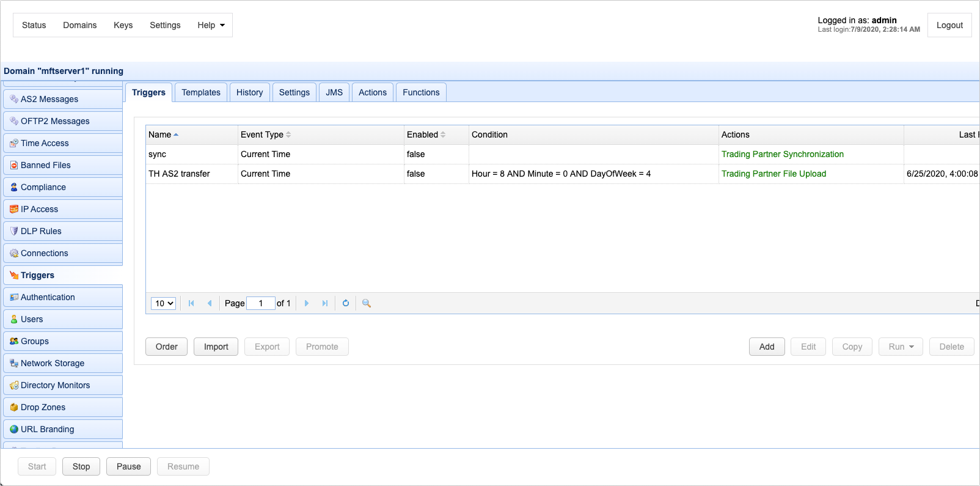Click the Drop Zones sidebar icon
This screenshot has height=486, width=980.
[14, 407]
